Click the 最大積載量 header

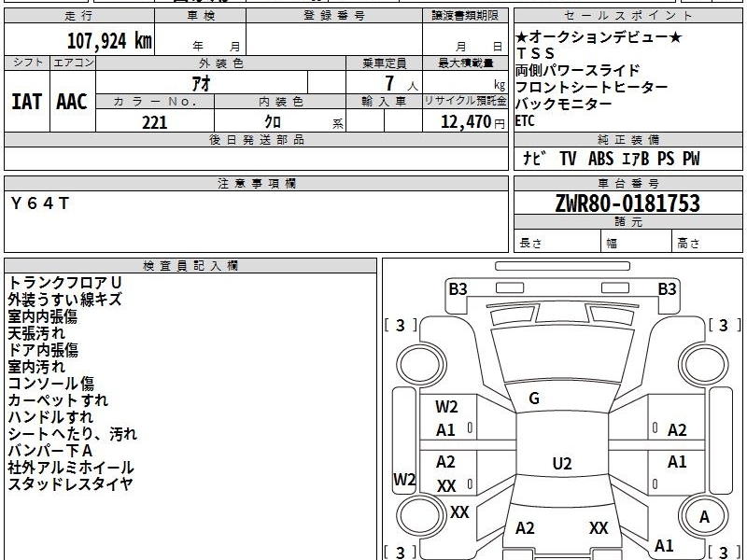[x=465, y=63]
